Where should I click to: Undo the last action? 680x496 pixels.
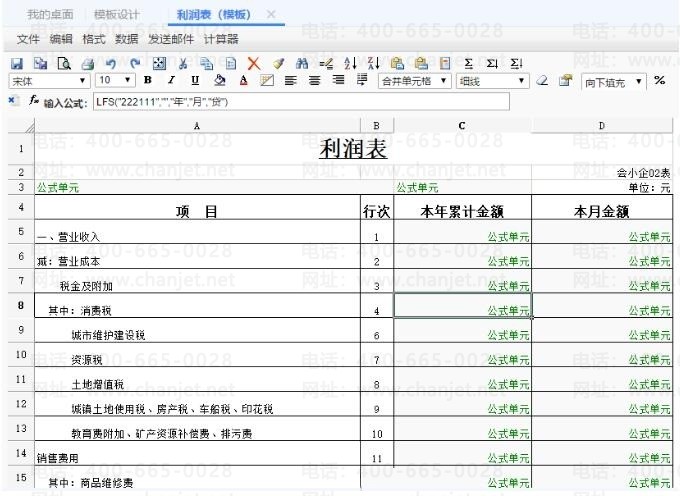point(111,64)
